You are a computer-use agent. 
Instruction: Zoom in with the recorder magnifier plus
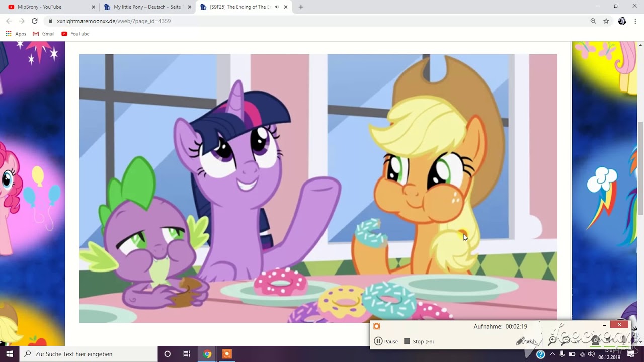[553, 340]
